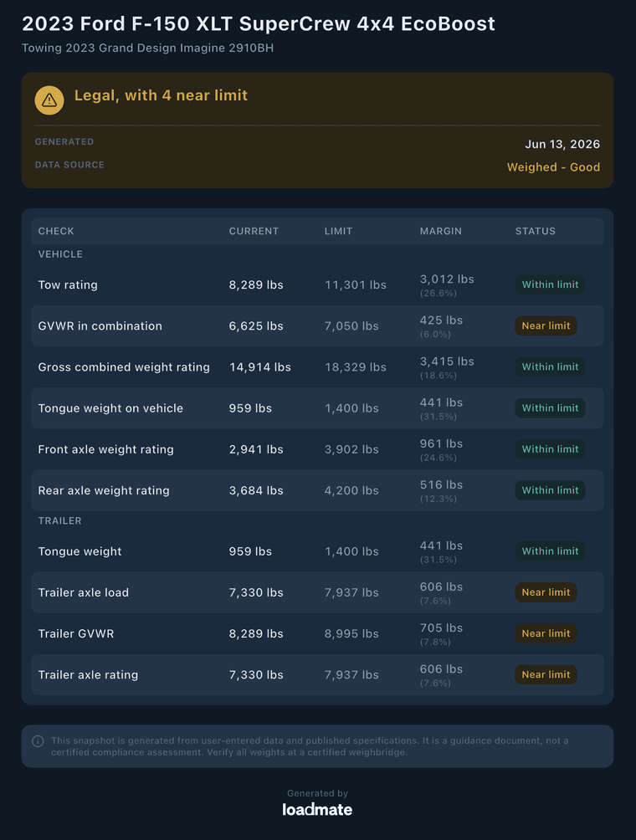The height and width of the screenshot is (840, 636).
Task: Click the yellow warning triangle icon
Action: [49, 100]
